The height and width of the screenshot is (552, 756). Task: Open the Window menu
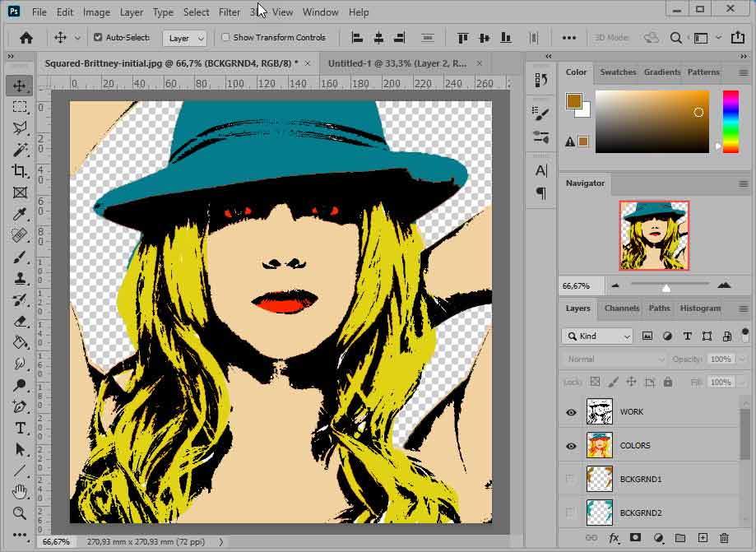[x=320, y=12]
